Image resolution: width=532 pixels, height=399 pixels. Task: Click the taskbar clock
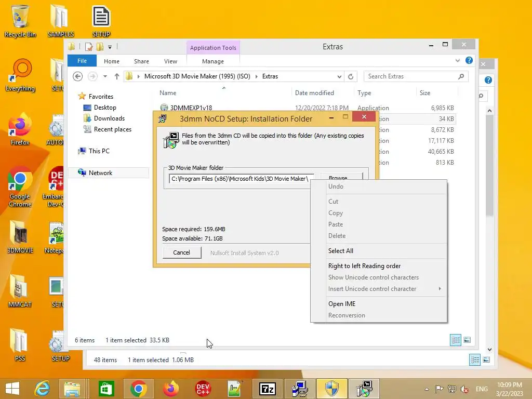[510, 389]
